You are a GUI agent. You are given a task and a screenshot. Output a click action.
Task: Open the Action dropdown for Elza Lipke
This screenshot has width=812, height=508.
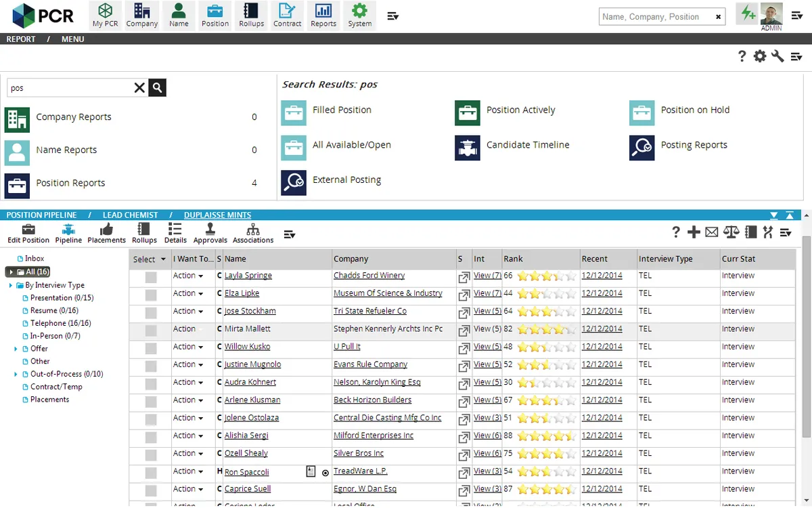[188, 293]
